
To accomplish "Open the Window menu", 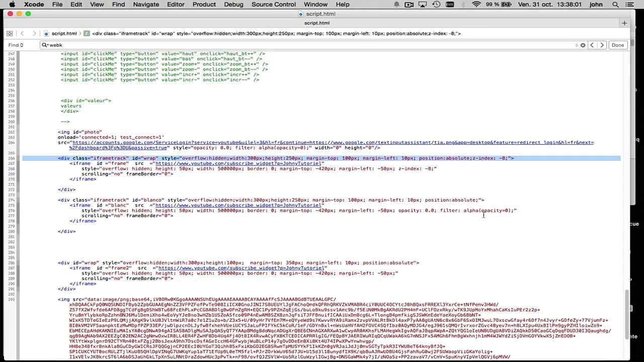I will 315,5.
